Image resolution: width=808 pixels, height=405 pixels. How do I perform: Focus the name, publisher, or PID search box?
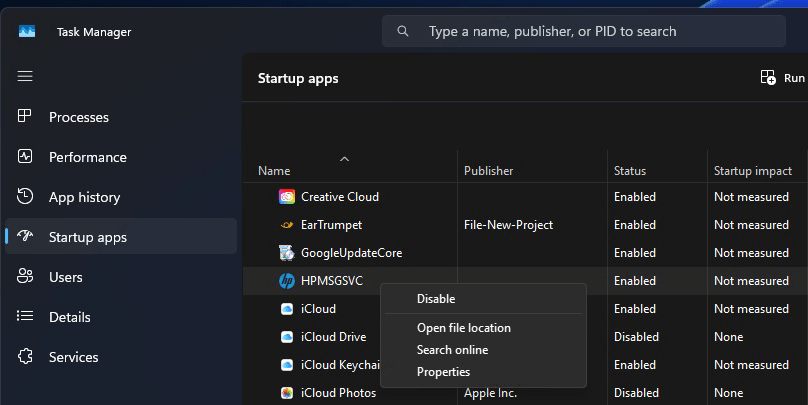pos(583,31)
